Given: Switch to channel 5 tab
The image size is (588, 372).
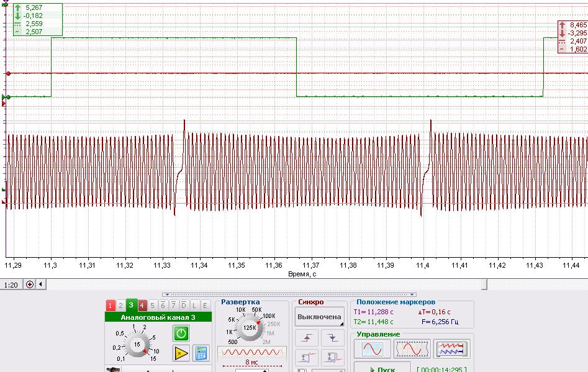Looking at the screenshot, I should [152, 306].
